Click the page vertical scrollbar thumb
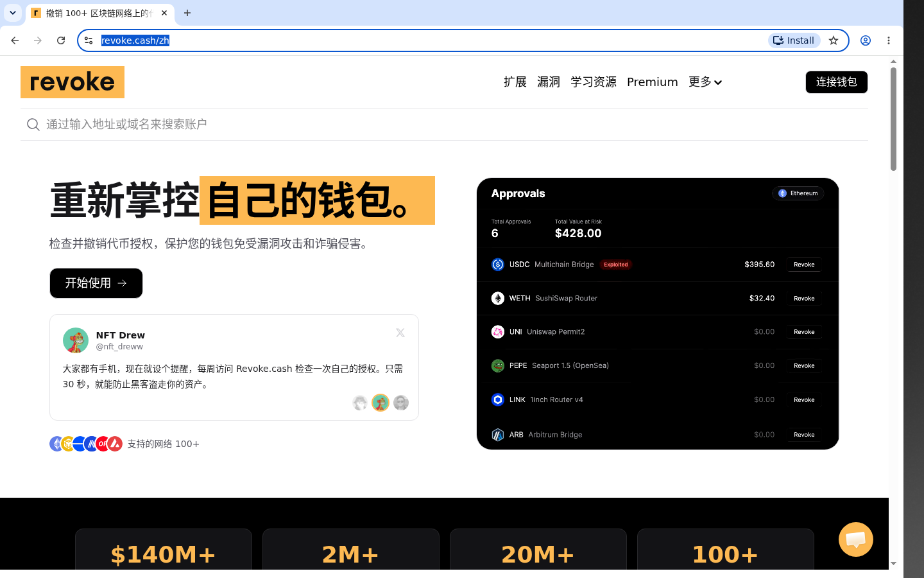 coord(893,119)
